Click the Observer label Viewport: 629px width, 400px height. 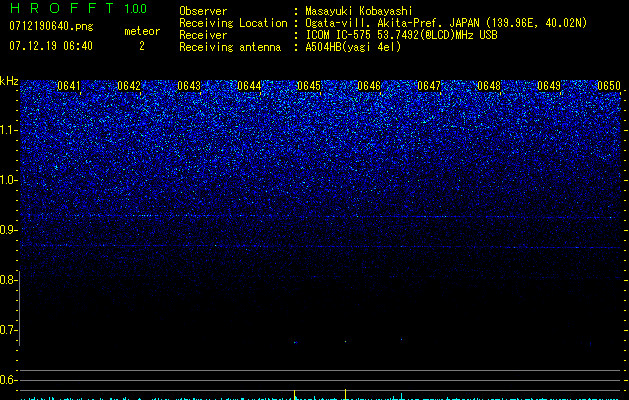203,11
